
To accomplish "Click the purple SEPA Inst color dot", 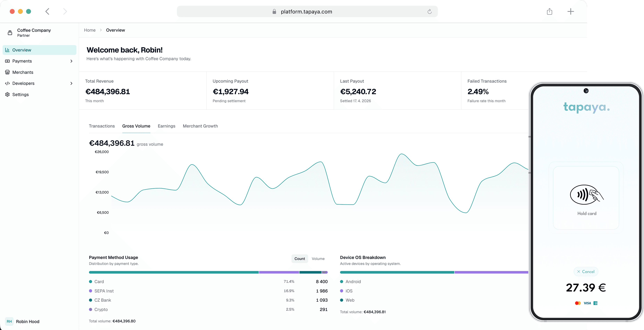I will click(x=91, y=291).
